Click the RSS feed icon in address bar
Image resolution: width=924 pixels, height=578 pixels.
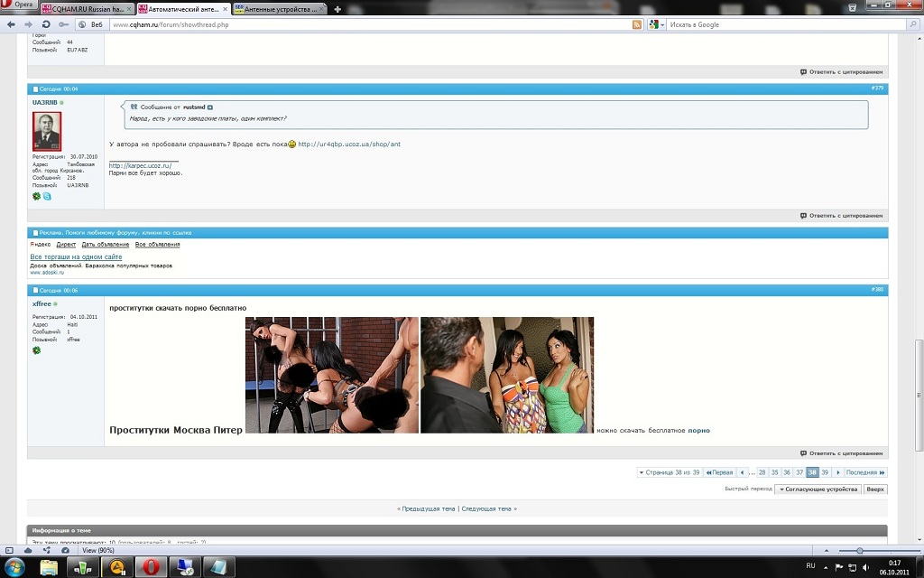coord(636,24)
